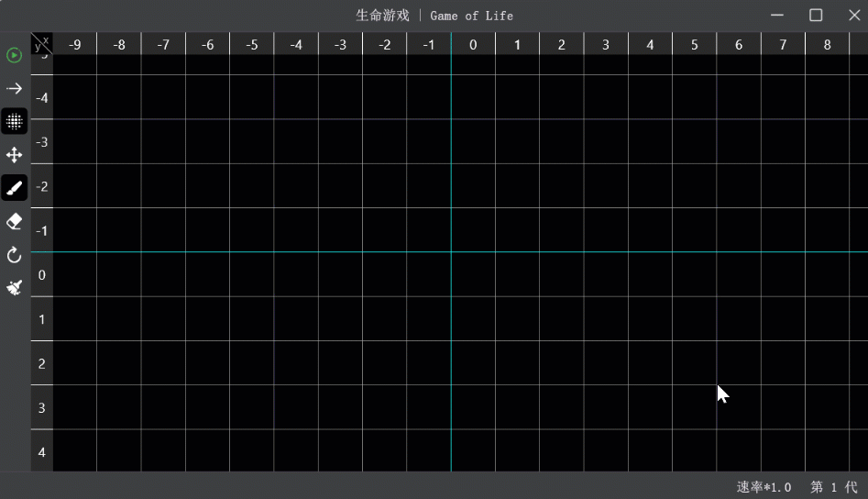
Task: Click column header 0
Action: tap(473, 44)
